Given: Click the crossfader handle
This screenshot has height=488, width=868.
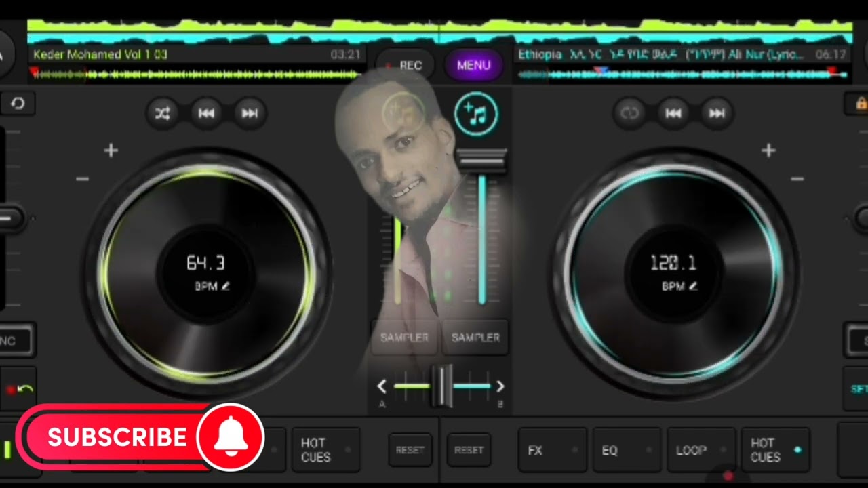Looking at the screenshot, I should coord(442,386).
